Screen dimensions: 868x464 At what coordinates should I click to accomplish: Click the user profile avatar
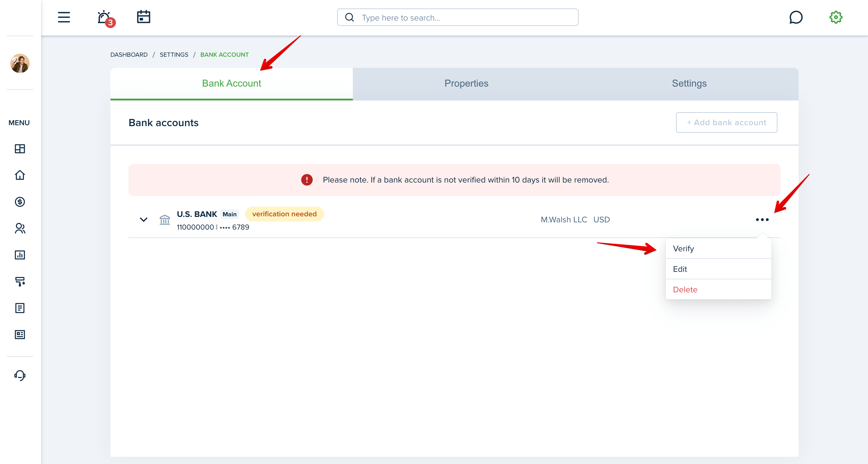pos(20,63)
